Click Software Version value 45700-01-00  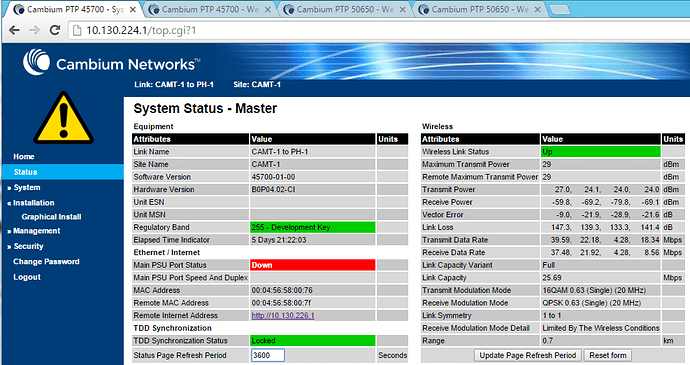tap(273, 177)
